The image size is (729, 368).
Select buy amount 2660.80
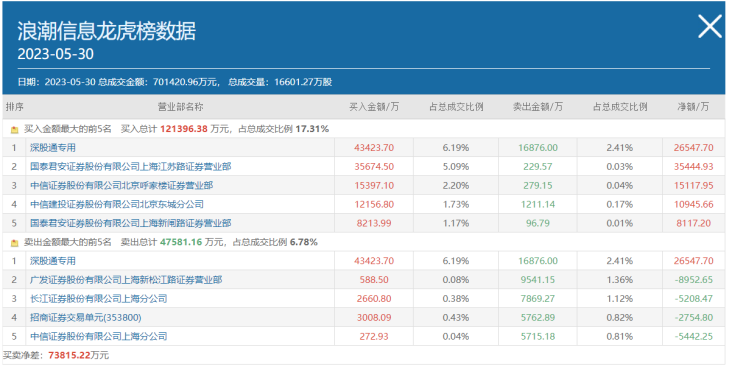pyautogui.click(x=374, y=299)
